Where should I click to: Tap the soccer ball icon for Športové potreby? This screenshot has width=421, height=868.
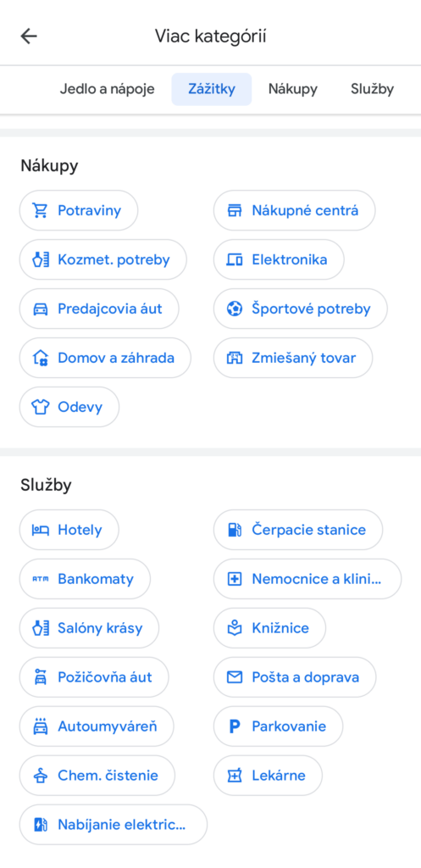235,309
